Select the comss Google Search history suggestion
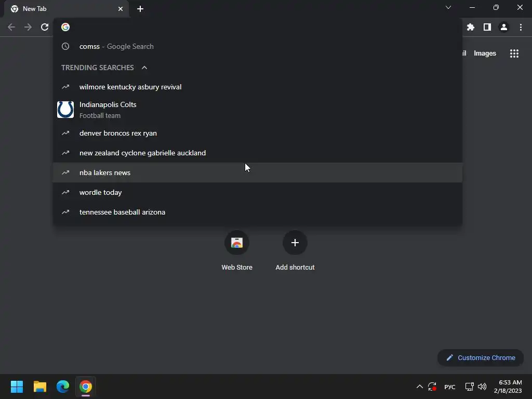This screenshot has height=399, width=532. point(258,46)
